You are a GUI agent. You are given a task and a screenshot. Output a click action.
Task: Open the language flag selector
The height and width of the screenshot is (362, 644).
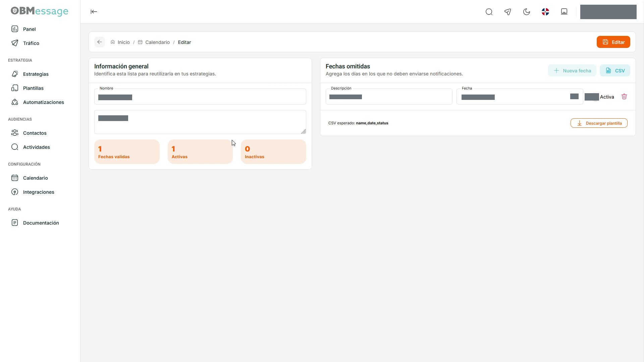545,12
